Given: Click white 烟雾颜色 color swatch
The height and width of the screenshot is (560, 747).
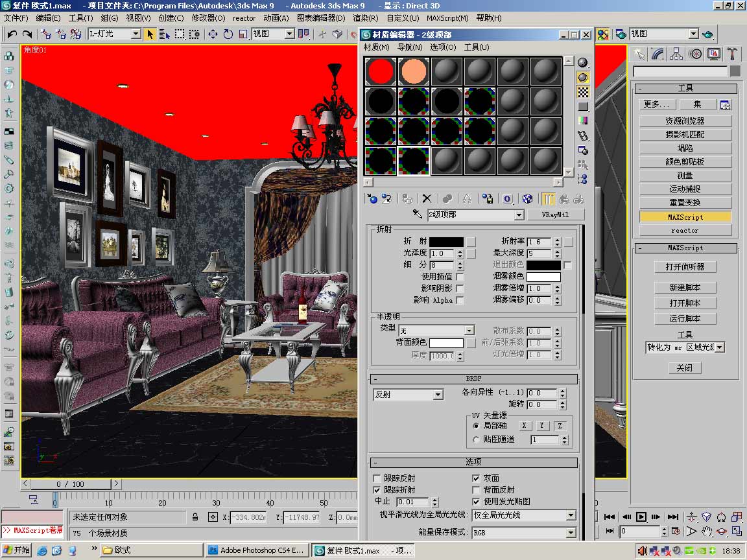Looking at the screenshot, I should [543, 277].
